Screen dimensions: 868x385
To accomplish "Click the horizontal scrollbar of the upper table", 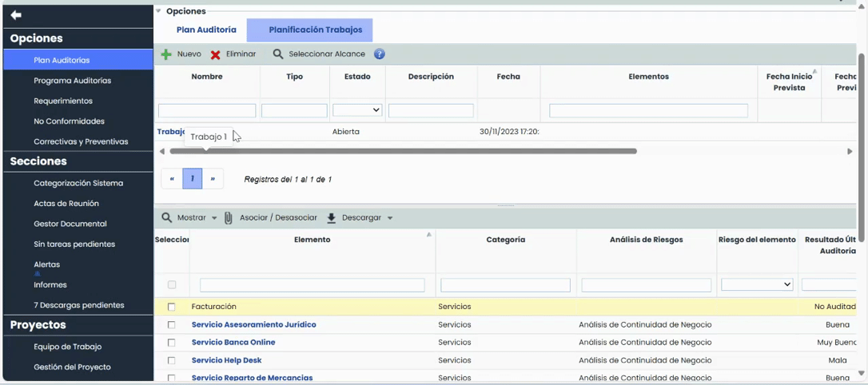I will (x=404, y=151).
